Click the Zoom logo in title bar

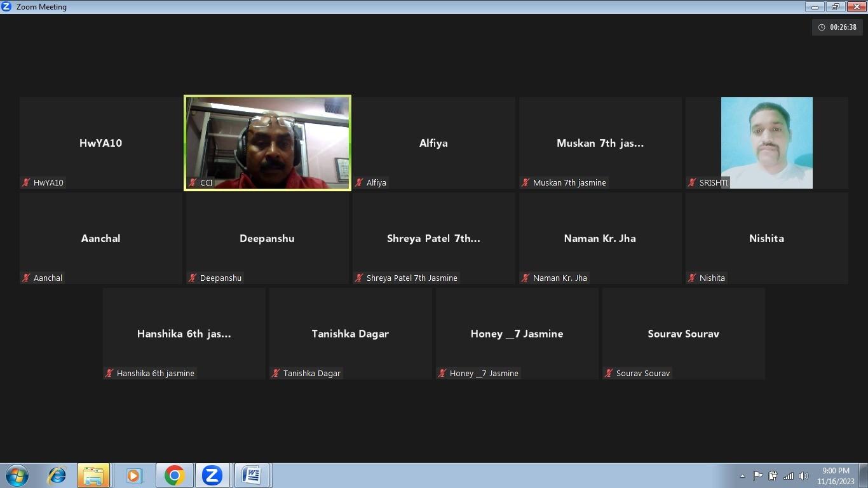point(7,6)
